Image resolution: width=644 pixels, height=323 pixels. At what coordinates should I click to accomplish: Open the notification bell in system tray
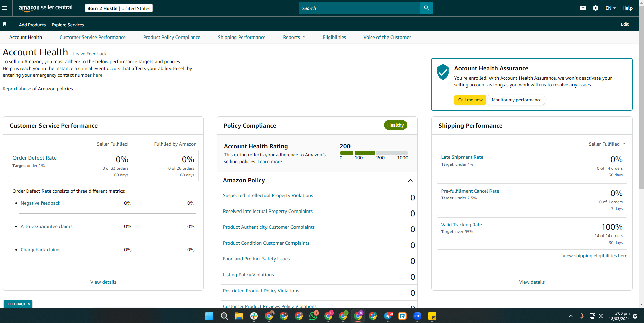635,316
